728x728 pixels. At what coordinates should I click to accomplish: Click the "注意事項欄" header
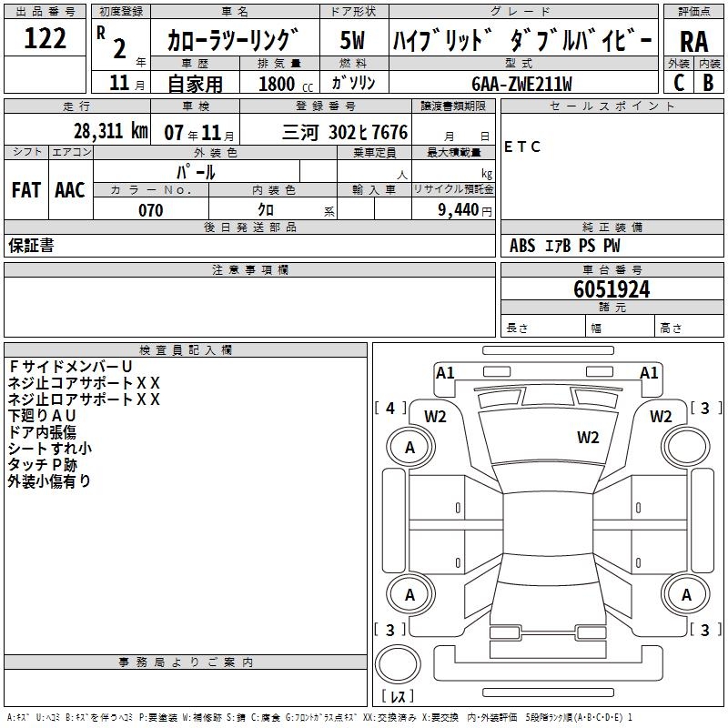(249, 269)
